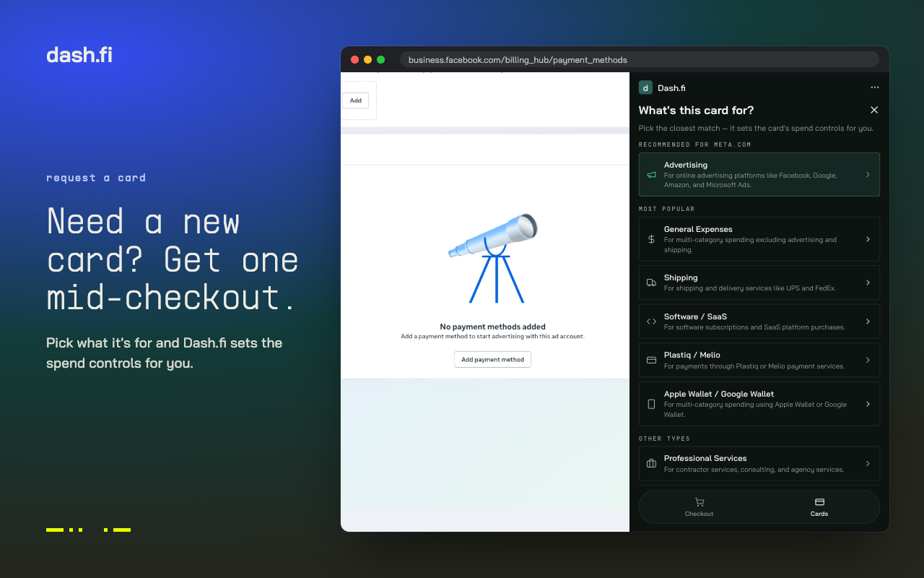Expand the Plastiq / Melio chevron

[868, 360]
